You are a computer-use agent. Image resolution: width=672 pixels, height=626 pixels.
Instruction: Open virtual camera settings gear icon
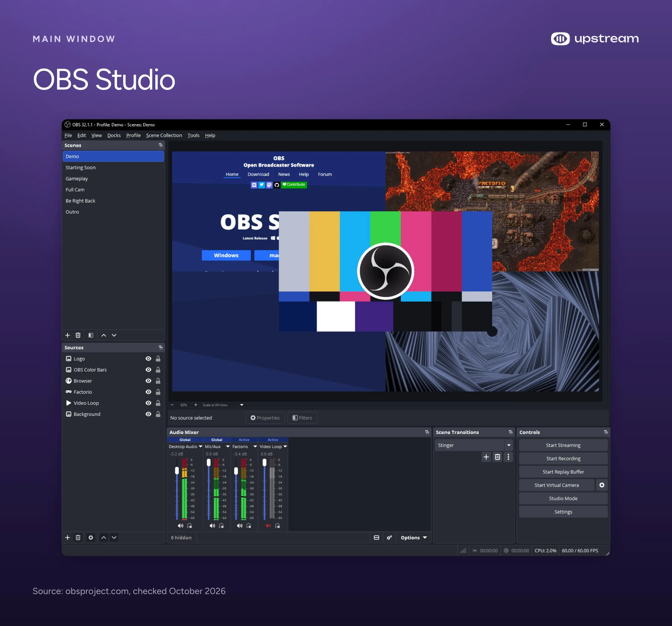602,485
